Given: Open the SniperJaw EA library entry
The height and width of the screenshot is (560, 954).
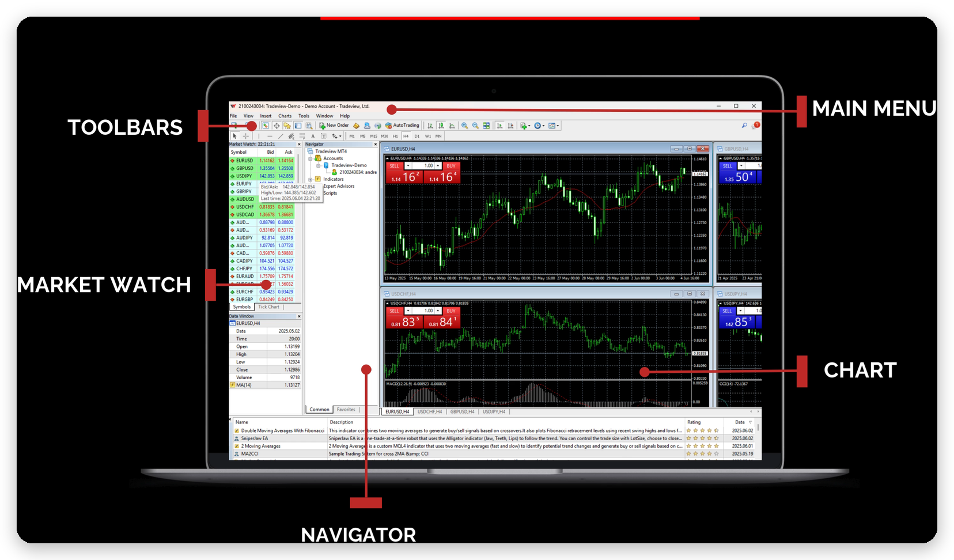Looking at the screenshot, I should tap(254, 438).
